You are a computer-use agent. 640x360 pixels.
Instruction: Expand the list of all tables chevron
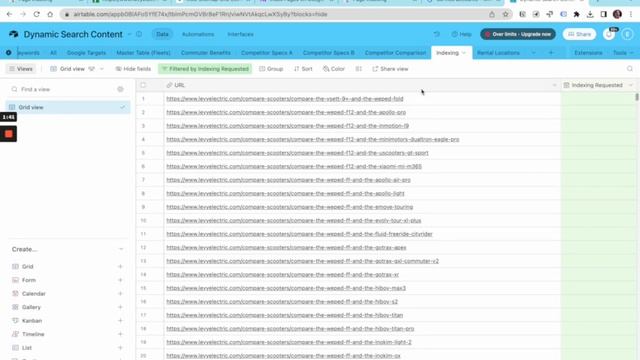tap(533, 53)
